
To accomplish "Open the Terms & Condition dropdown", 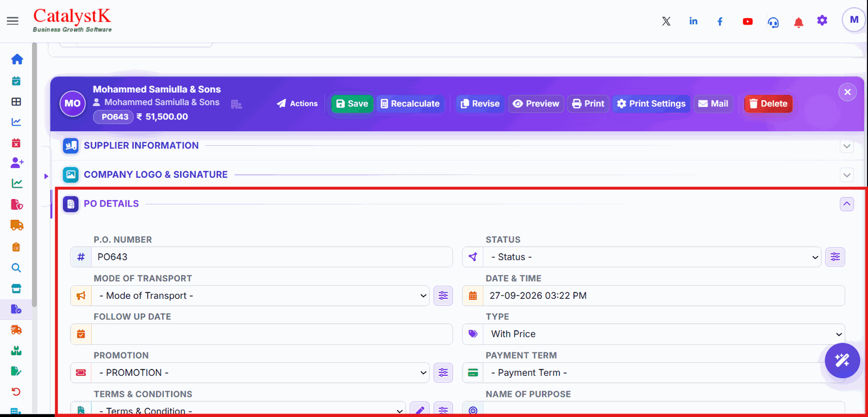I will pyautogui.click(x=248, y=409).
